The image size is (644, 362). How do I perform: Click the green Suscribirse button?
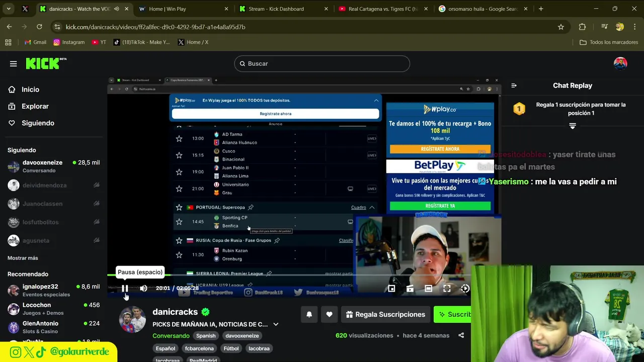(452, 314)
